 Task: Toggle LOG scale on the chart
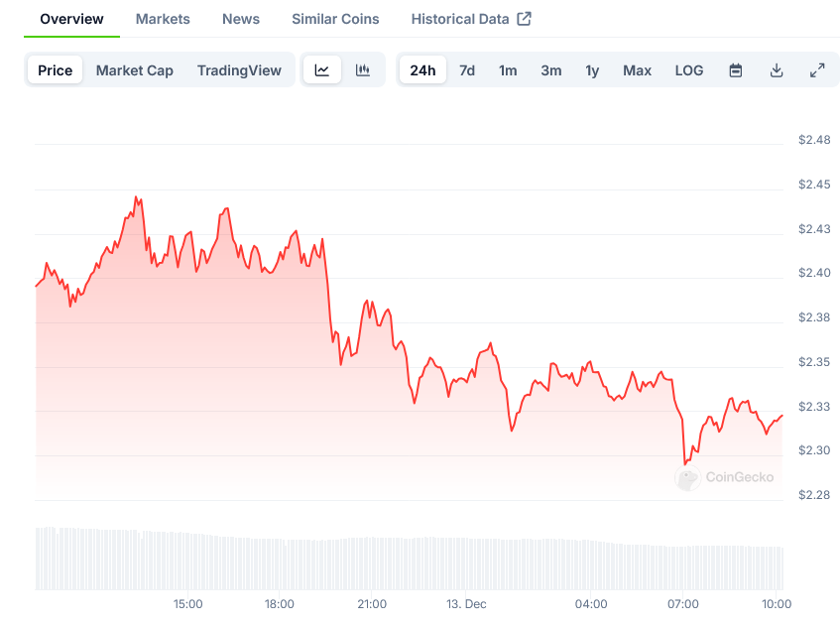(x=689, y=70)
